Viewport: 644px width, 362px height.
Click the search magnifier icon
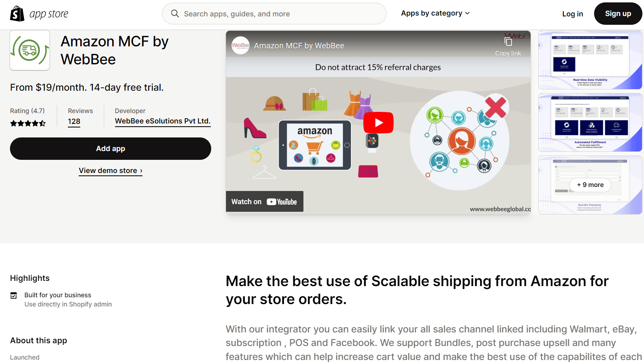click(175, 14)
